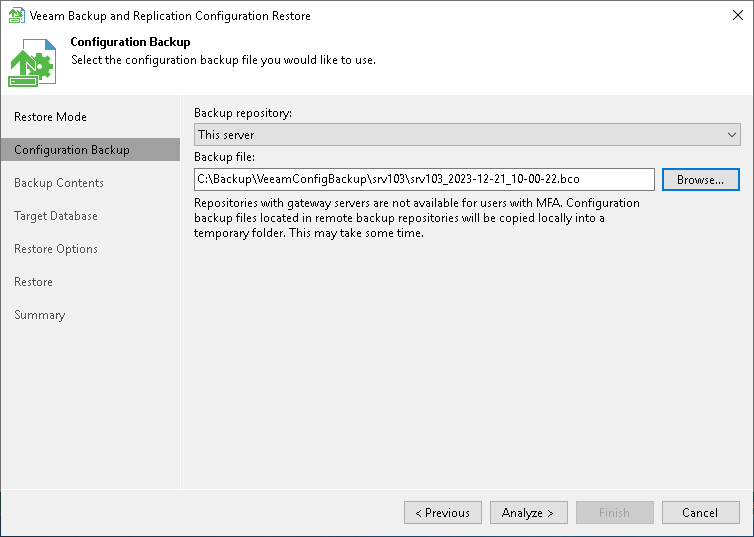Click the MFA gateway servers note
This screenshot has width=754, height=537.
416,218
